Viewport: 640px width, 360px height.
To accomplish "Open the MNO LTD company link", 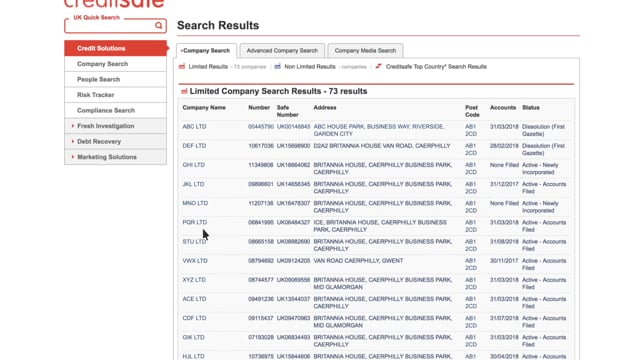I will [195, 203].
